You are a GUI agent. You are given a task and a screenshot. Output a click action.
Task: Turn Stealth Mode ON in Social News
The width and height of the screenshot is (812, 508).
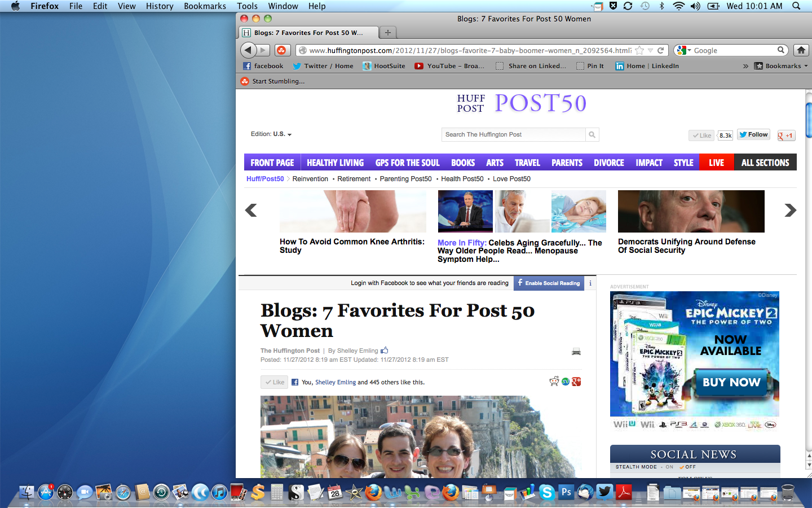click(x=669, y=467)
